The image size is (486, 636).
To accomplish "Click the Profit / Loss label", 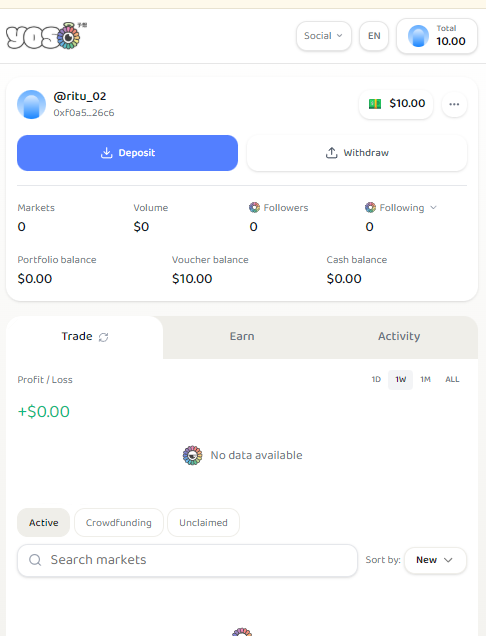I will click(45, 380).
